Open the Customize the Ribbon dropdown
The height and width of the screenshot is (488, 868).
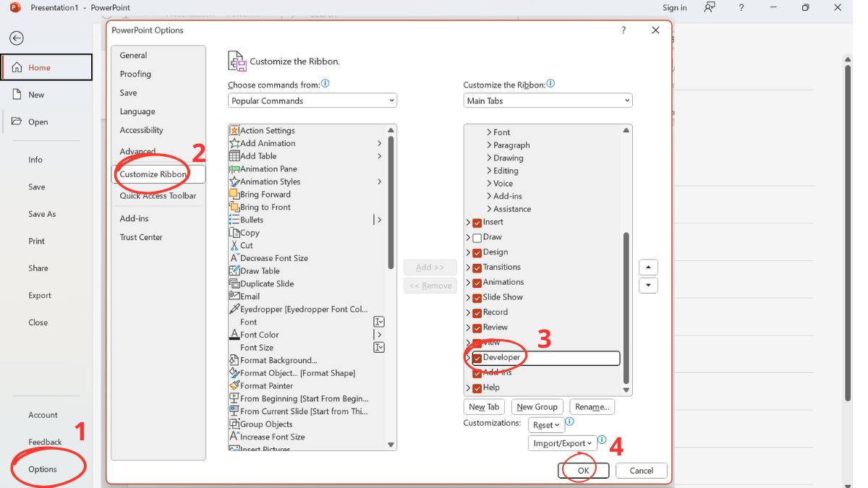548,100
